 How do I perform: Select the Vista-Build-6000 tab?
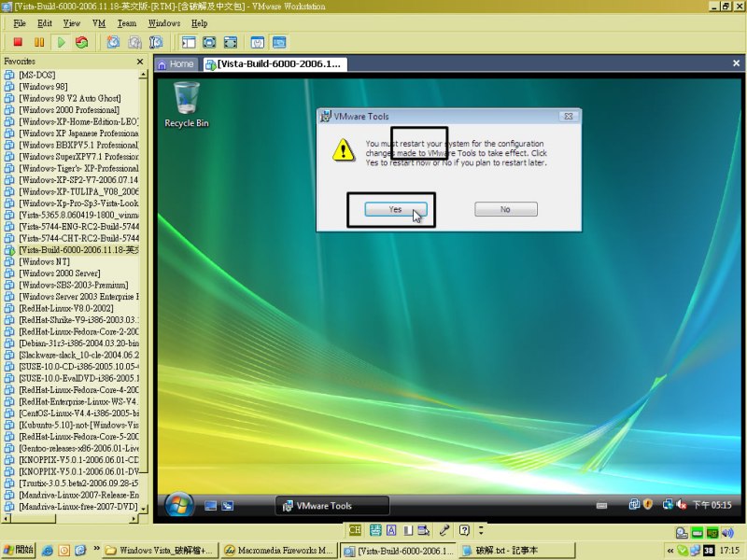[275, 63]
